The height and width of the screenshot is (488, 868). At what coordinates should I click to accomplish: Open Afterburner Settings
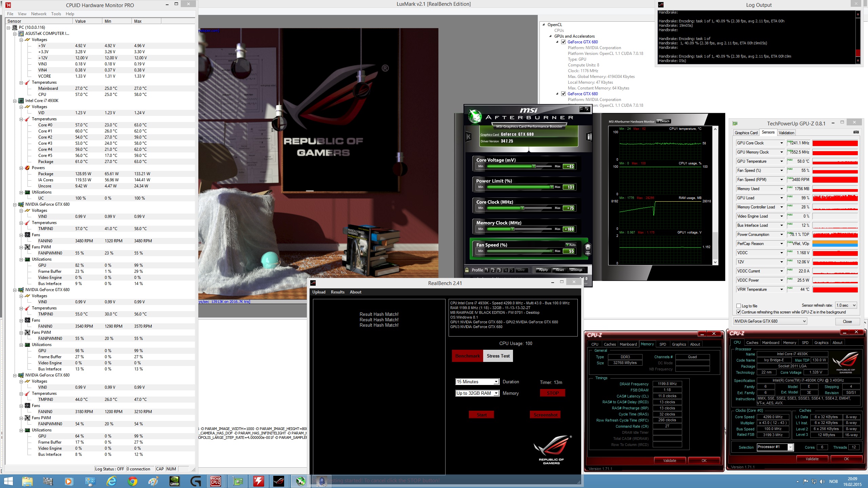pos(576,270)
